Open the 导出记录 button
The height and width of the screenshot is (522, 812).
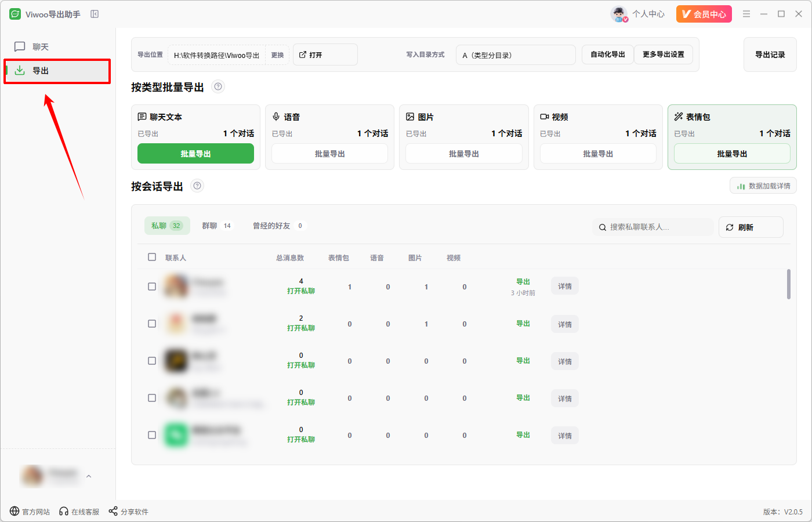pos(770,55)
